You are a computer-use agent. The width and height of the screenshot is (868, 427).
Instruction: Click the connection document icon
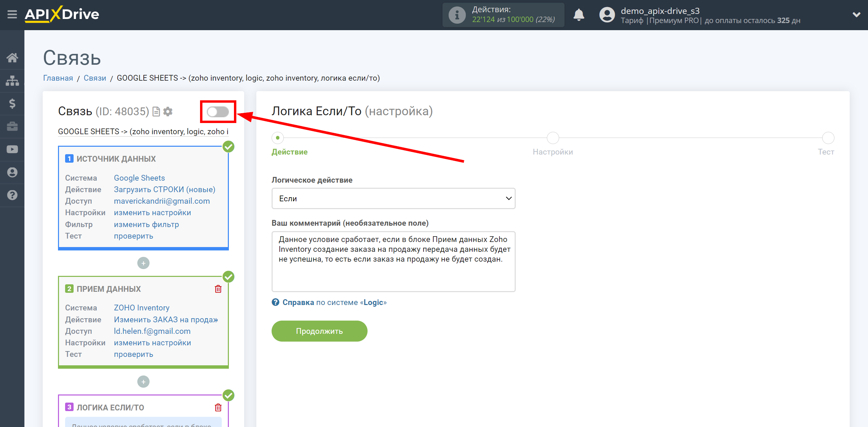coord(156,111)
